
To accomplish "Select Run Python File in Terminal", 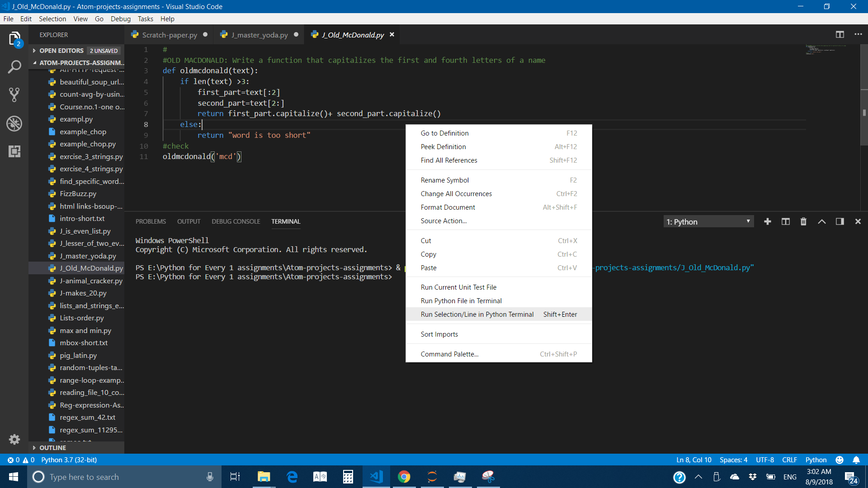I will pos(461,300).
